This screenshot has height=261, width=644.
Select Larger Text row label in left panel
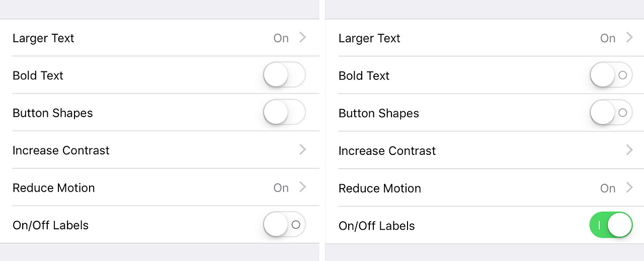coord(43,38)
